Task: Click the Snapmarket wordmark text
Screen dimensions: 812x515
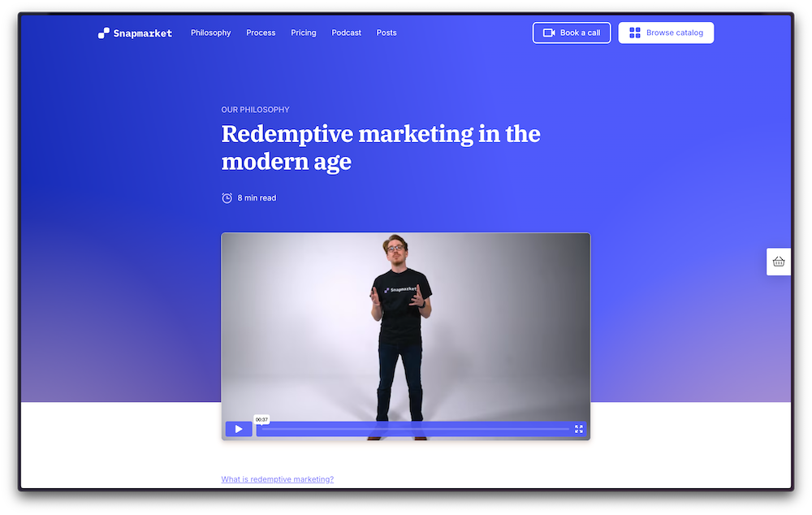Action: (143, 33)
